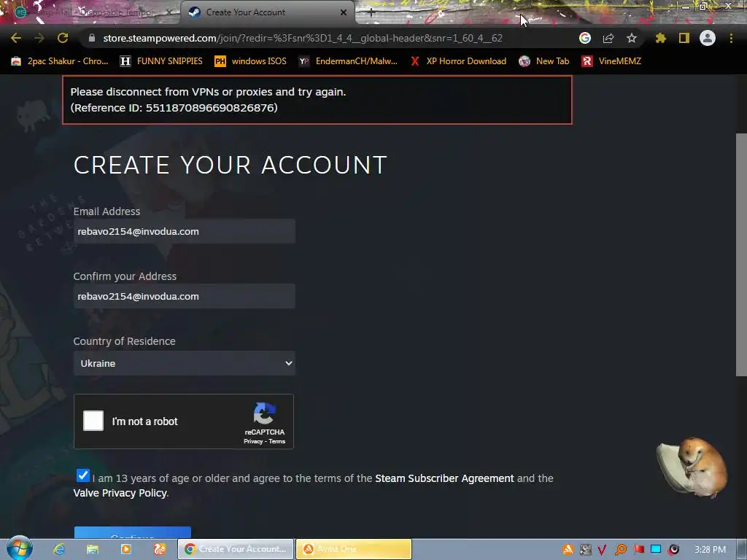Image resolution: width=747 pixels, height=560 pixels.
Task: Click the page vertical scrollbar
Action: click(741, 254)
